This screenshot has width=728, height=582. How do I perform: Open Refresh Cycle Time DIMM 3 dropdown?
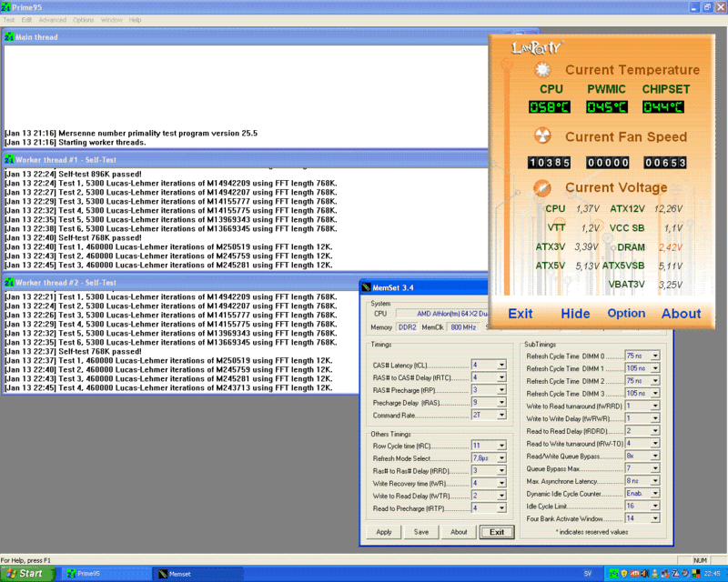(655, 394)
